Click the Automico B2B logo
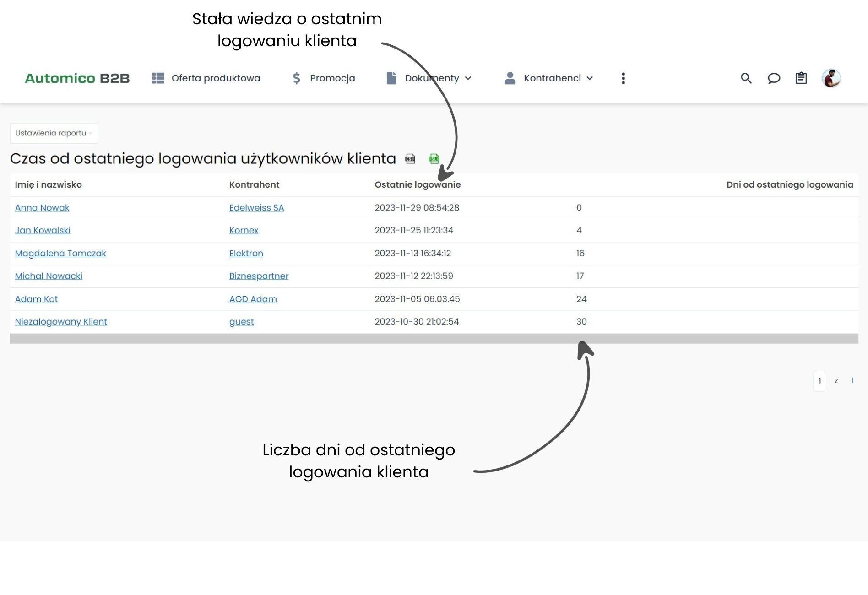Image resolution: width=868 pixels, height=595 pixels. click(77, 78)
